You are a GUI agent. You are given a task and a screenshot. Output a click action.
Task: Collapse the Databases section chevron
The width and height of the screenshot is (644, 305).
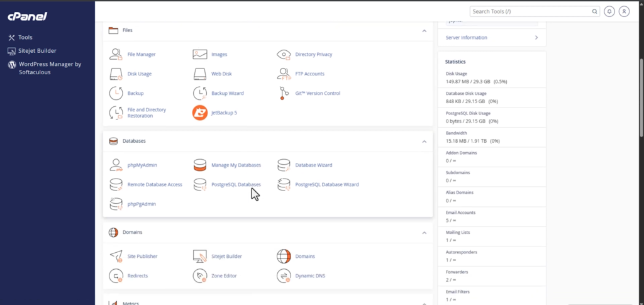tap(425, 141)
